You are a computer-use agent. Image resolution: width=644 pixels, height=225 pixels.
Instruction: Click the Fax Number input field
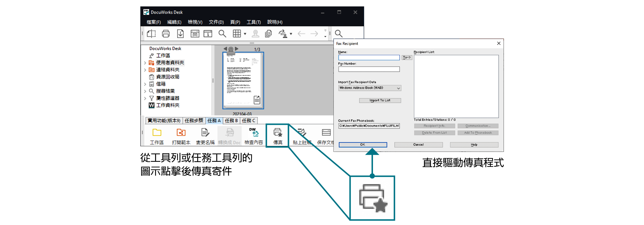(369, 69)
